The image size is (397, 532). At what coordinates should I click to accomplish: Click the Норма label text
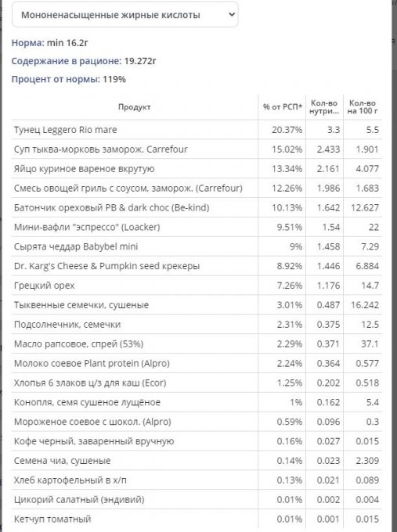(x=28, y=43)
